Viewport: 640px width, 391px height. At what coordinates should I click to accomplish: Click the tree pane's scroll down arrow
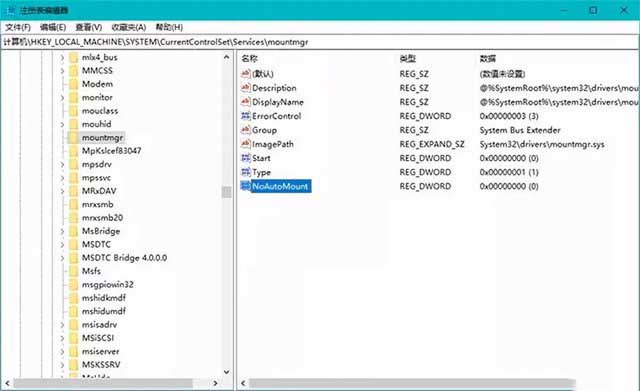pos(227,372)
